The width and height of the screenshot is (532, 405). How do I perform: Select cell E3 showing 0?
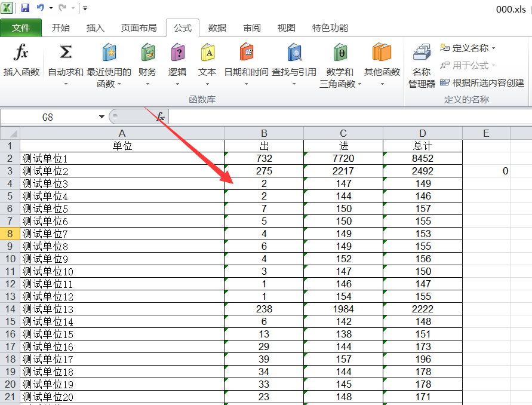486,171
